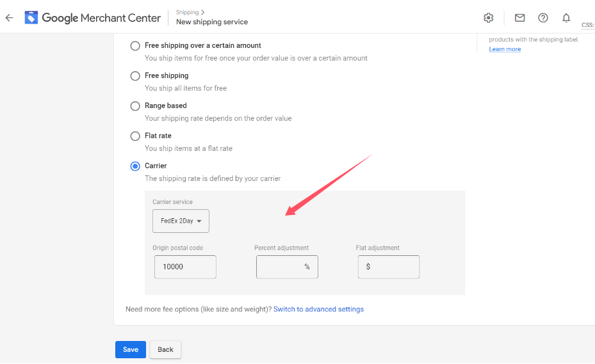Open the notifications bell icon
This screenshot has height=364, width=595.
[x=566, y=18]
